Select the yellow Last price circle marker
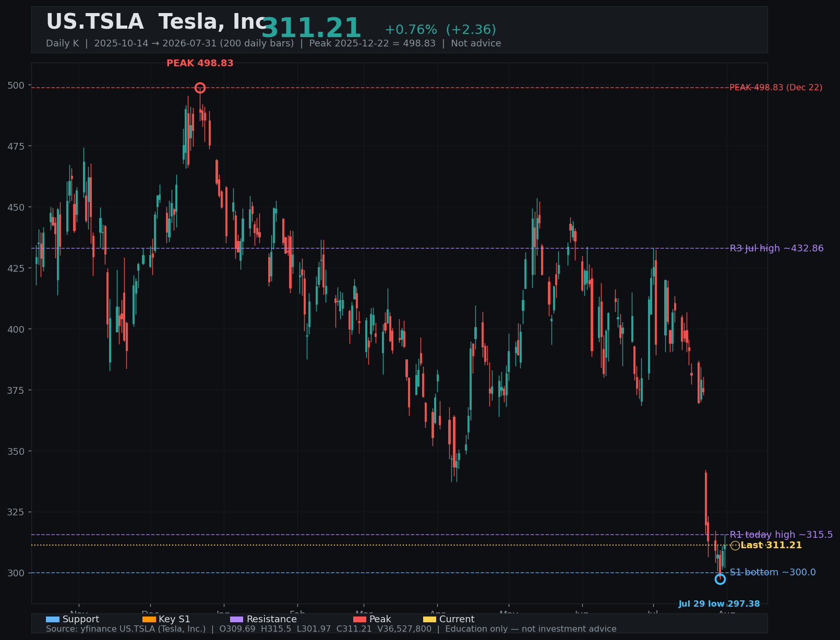The height and width of the screenshot is (640, 840). tap(735, 546)
